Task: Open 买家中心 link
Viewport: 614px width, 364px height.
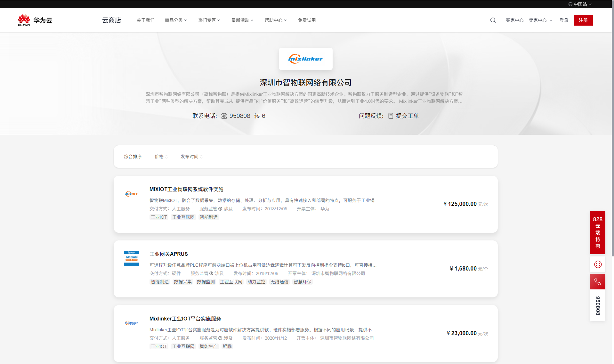Action: point(515,20)
